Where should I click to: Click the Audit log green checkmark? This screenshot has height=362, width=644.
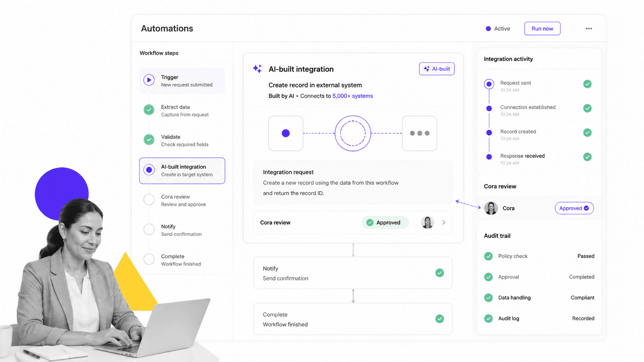(488, 319)
